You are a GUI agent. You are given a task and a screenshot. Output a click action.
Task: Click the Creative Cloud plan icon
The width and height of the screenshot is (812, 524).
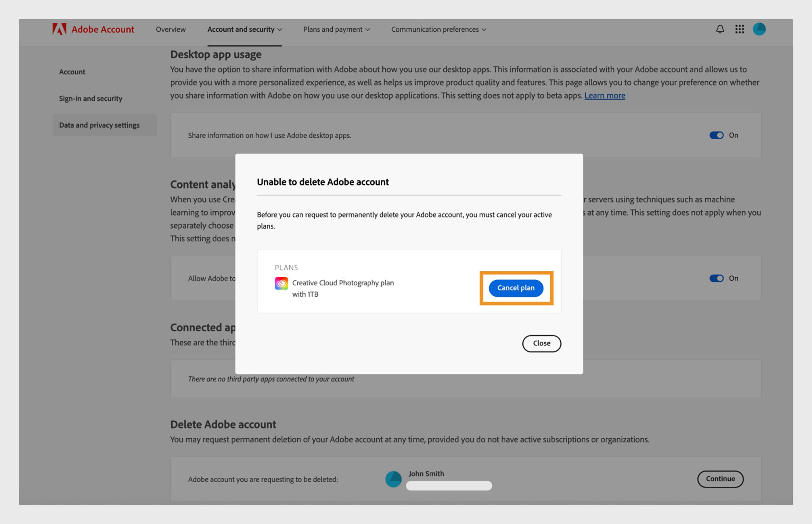[281, 283]
